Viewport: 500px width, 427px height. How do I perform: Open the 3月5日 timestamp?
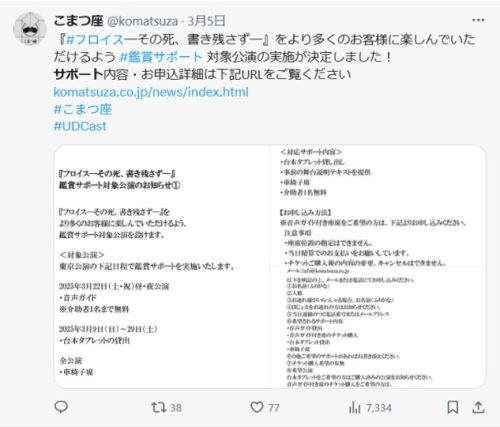(x=206, y=21)
